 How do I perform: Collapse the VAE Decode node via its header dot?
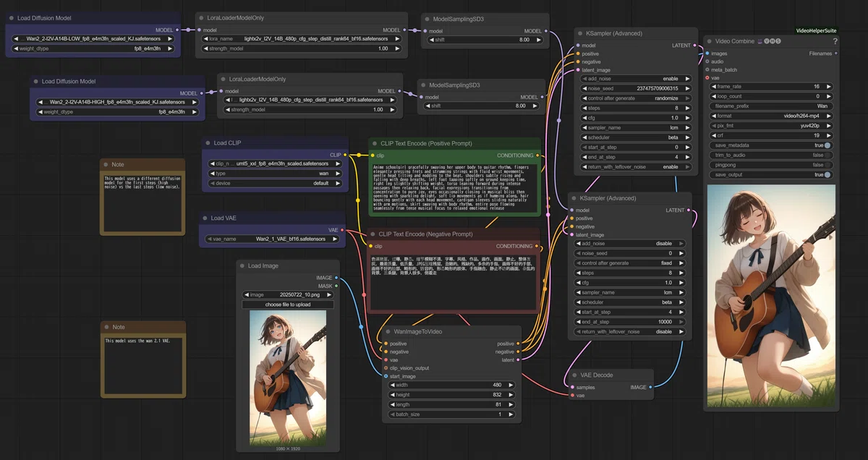[x=569, y=376]
